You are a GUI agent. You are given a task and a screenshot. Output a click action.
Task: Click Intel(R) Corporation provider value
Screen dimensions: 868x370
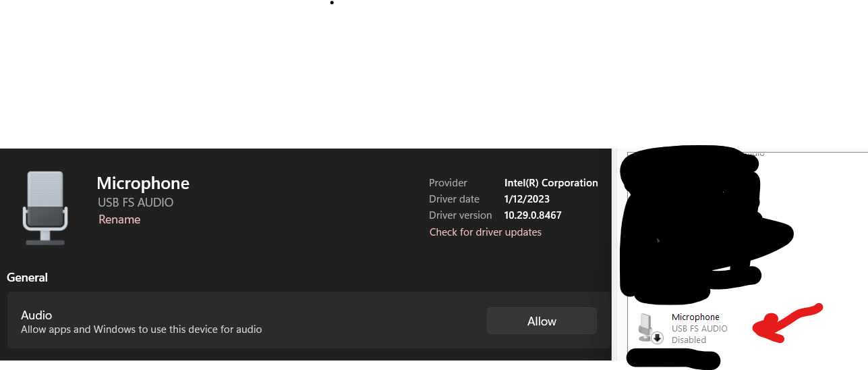pyautogui.click(x=551, y=183)
